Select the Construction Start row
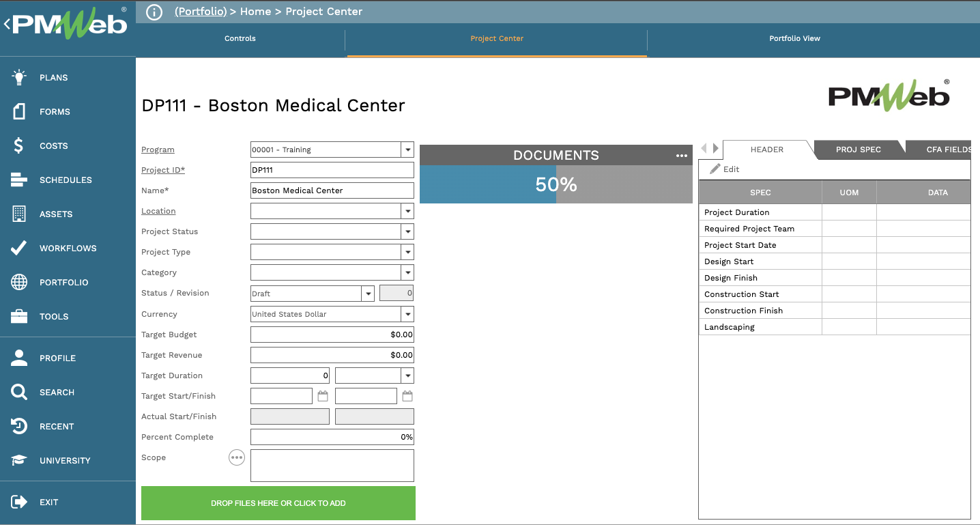 point(835,294)
